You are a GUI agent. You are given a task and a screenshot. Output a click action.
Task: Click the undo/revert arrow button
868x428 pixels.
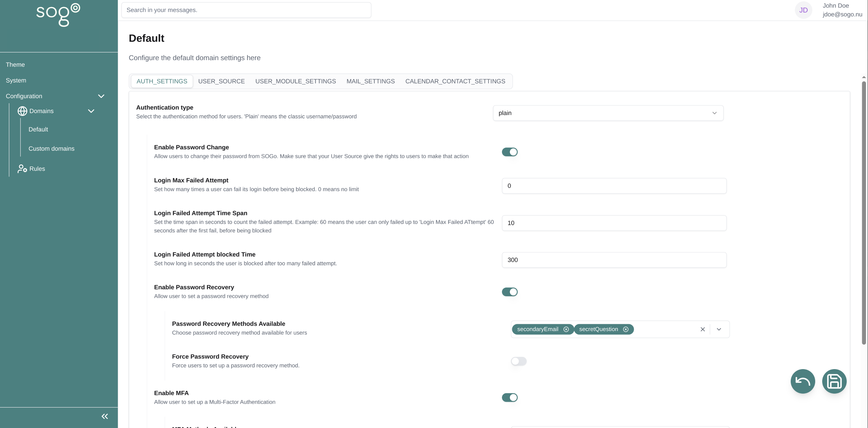pyautogui.click(x=803, y=381)
